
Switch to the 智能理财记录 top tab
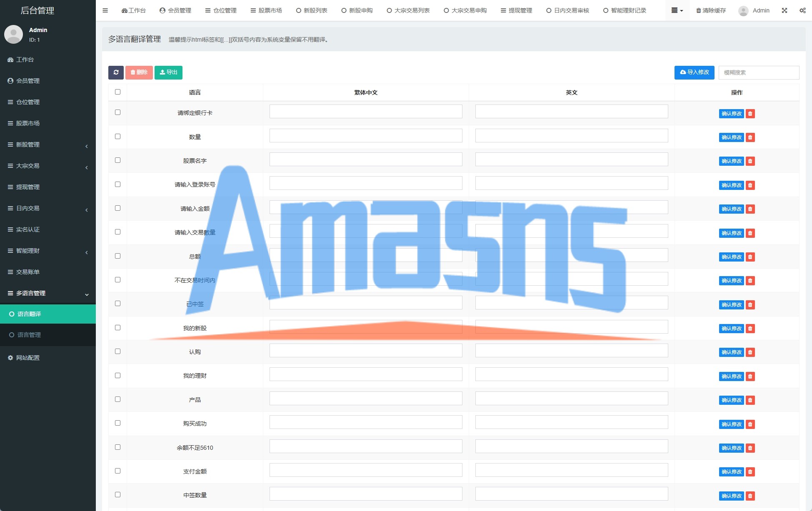(x=625, y=10)
